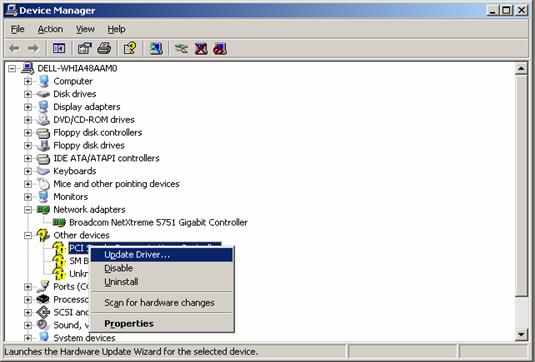Click the Floppy disk controllers icon
This screenshot has width=535, height=362.
pos(43,132)
